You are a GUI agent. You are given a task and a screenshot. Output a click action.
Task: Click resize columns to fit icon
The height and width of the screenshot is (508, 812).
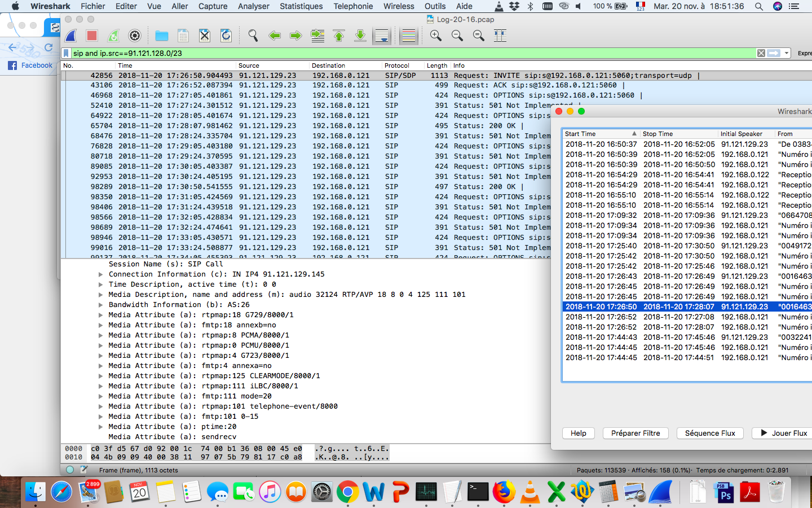(500, 36)
